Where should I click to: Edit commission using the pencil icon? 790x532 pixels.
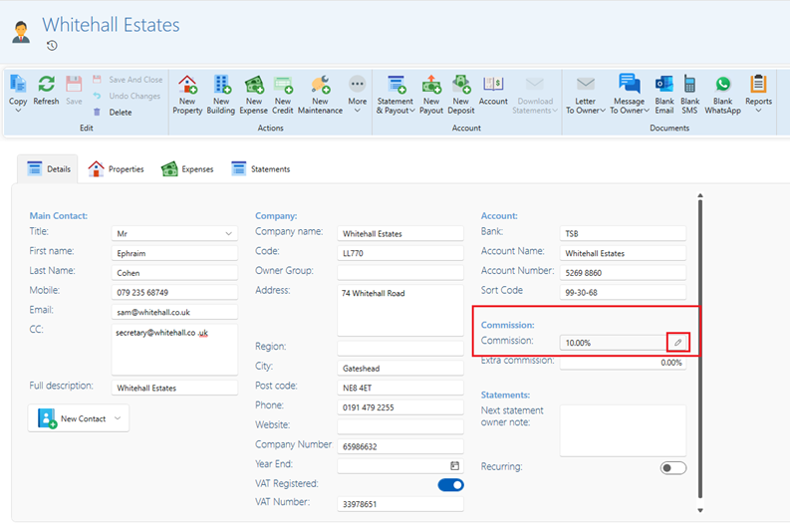click(x=677, y=343)
